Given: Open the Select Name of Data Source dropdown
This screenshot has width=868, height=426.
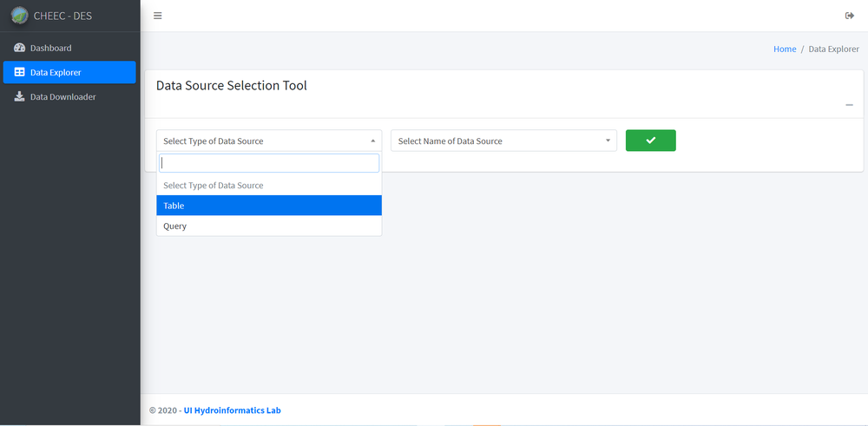Looking at the screenshot, I should coord(503,141).
